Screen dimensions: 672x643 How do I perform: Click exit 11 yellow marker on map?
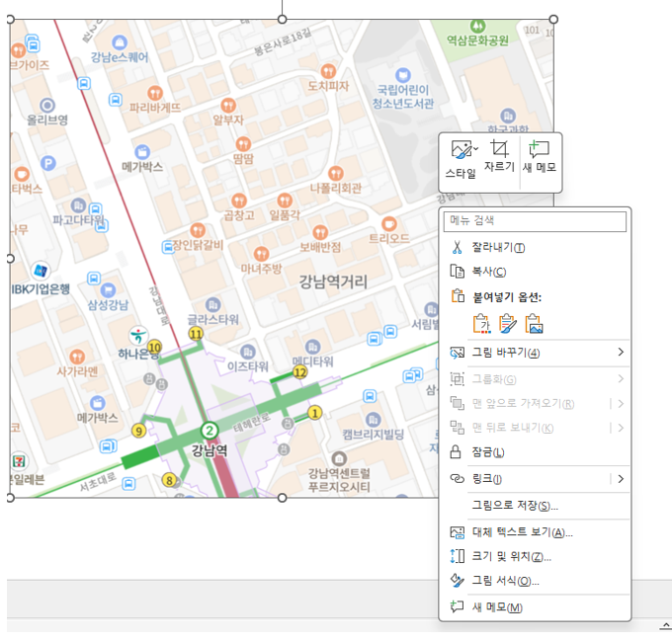196,334
